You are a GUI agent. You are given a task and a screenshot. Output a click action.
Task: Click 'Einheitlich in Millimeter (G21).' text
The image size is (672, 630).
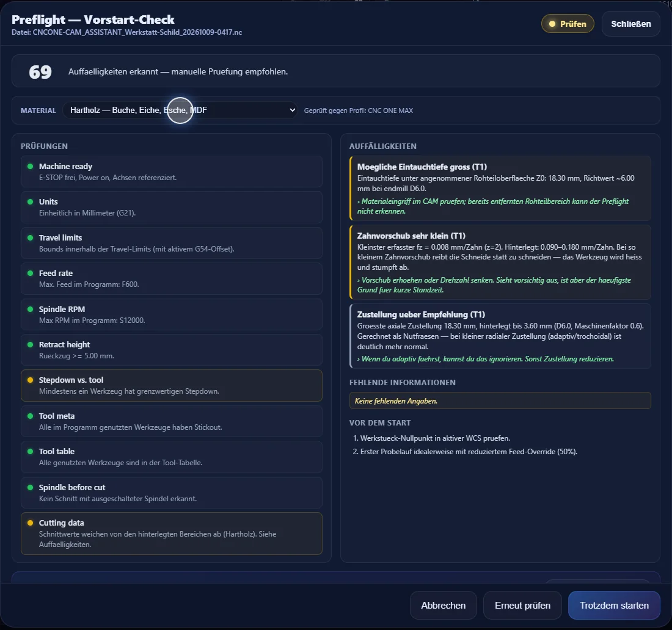click(x=87, y=213)
